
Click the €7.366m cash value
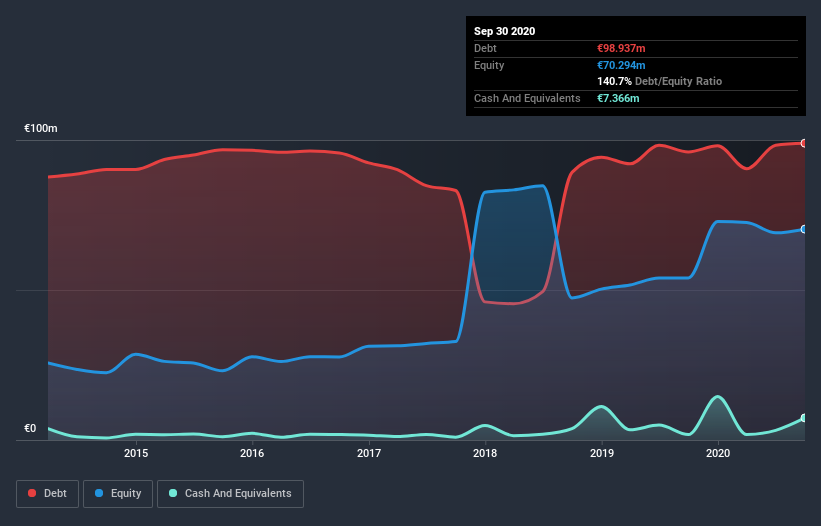[x=618, y=98]
